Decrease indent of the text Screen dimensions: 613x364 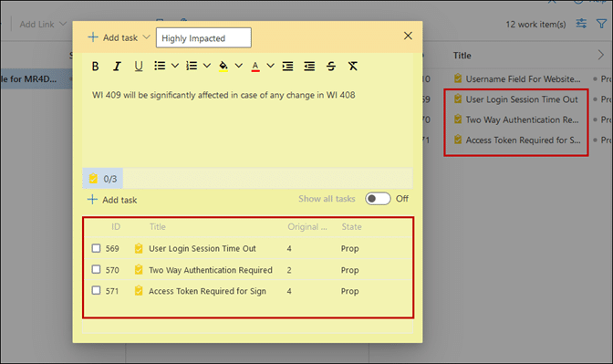pos(309,66)
